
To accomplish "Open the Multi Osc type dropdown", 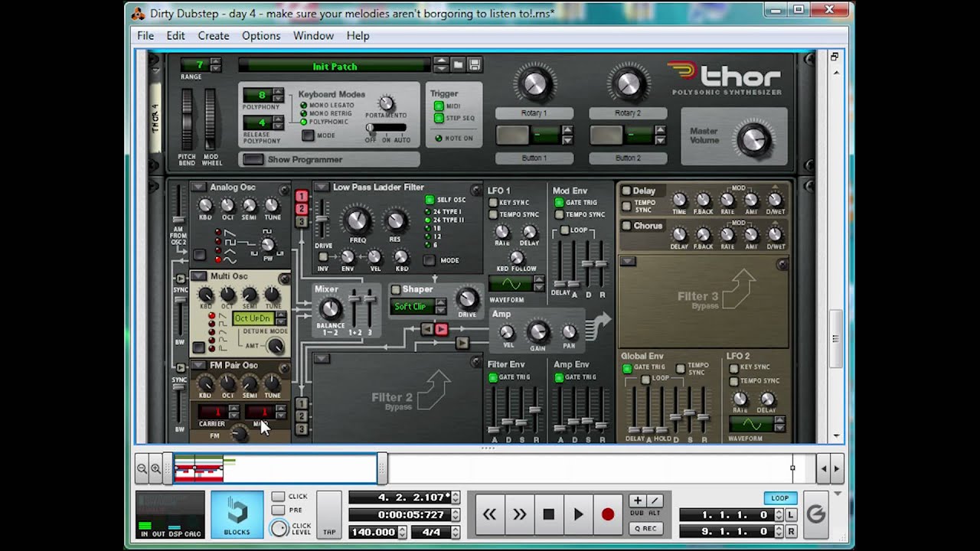I will [199, 276].
